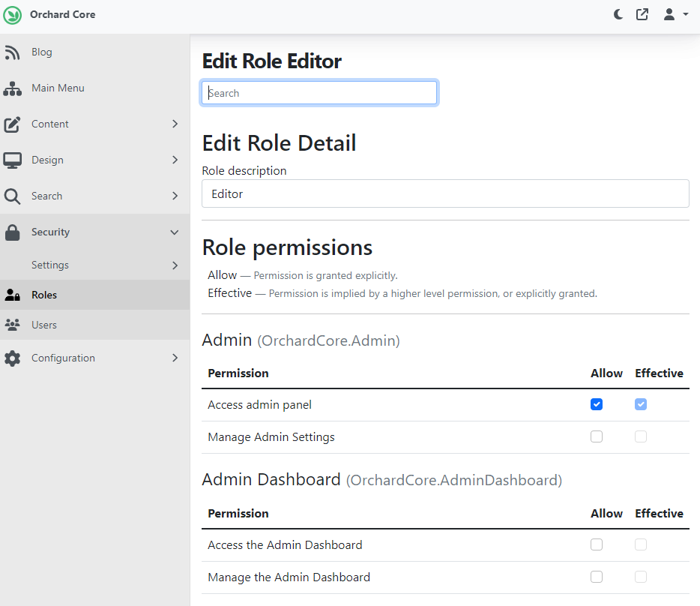Click the Orchard Core brand title

62,14
